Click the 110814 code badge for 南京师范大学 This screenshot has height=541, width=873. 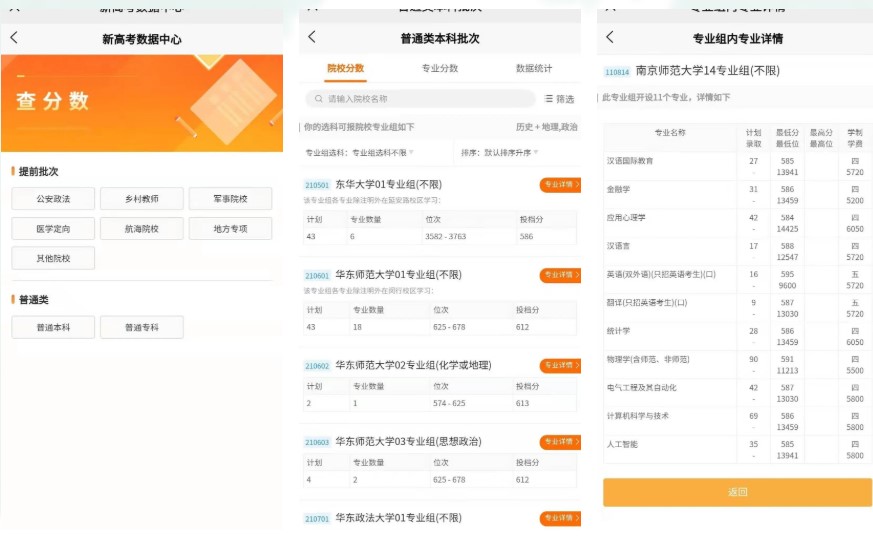point(617,72)
